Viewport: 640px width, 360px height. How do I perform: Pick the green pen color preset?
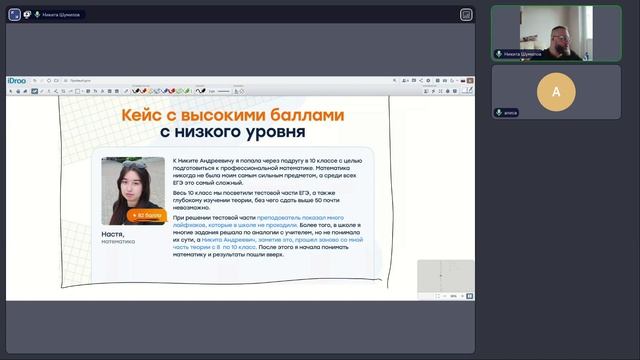[187, 91]
